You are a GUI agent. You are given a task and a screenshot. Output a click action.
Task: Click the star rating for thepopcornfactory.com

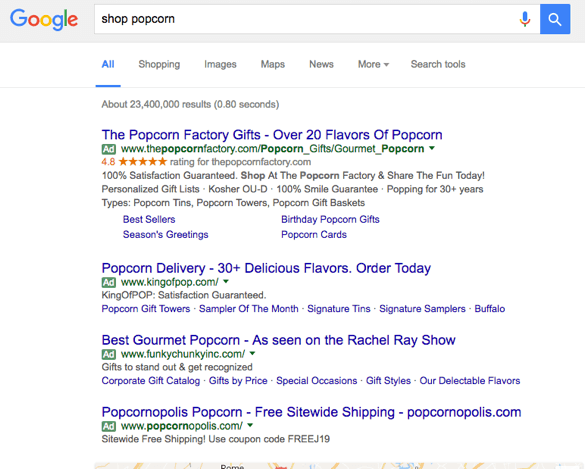pos(143,162)
